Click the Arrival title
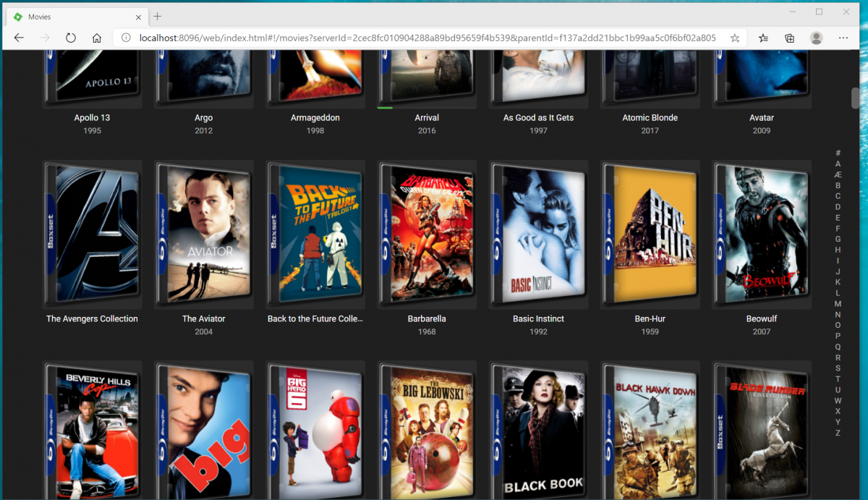The width and height of the screenshot is (868, 500). click(x=427, y=117)
